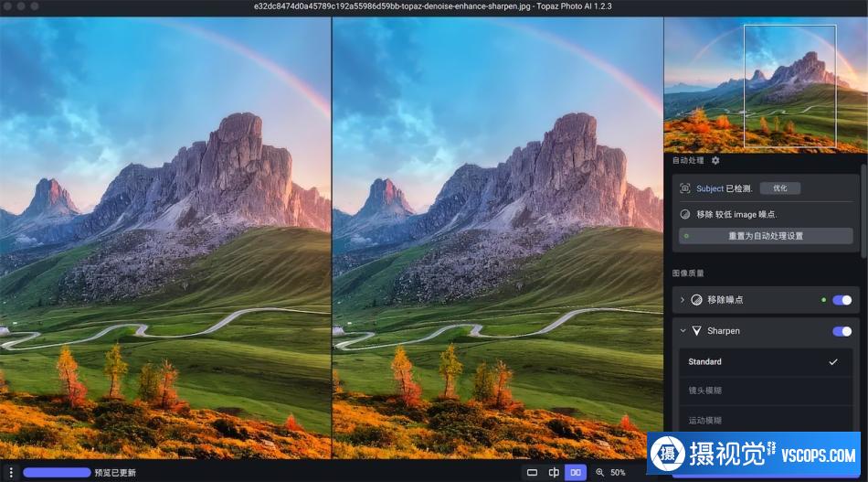Open the three-dot menu in bottom bar
This screenshot has width=868, height=482.
pyautogui.click(x=11, y=473)
